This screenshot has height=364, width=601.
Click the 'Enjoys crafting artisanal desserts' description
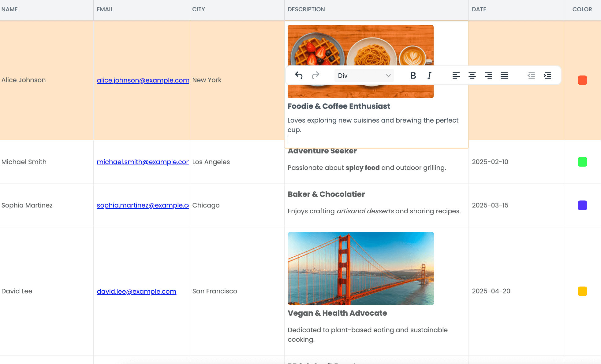pos(374,211)
